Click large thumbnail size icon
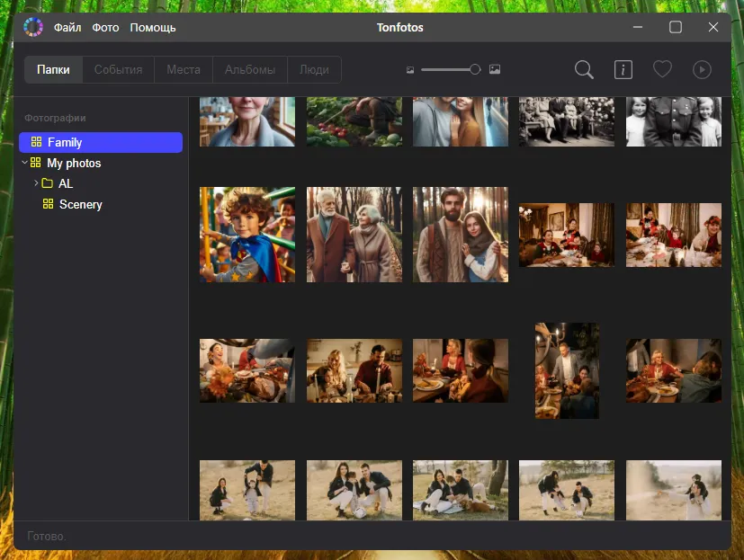Screen dimensions: 744x560 (495, 70)
